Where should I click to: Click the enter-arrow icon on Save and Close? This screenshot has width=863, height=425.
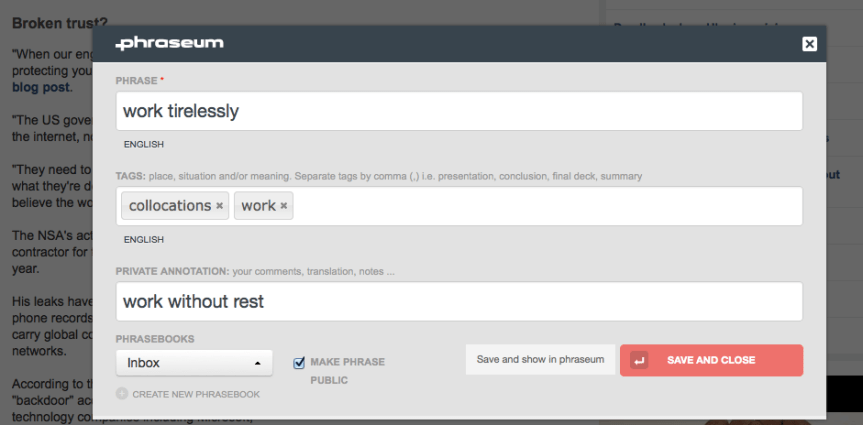point(640,360)
